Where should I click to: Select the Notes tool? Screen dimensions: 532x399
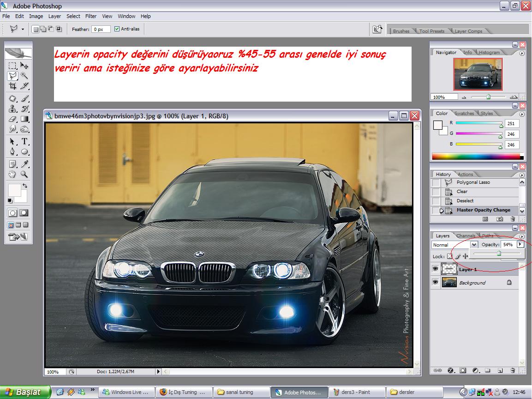[12, 164]
